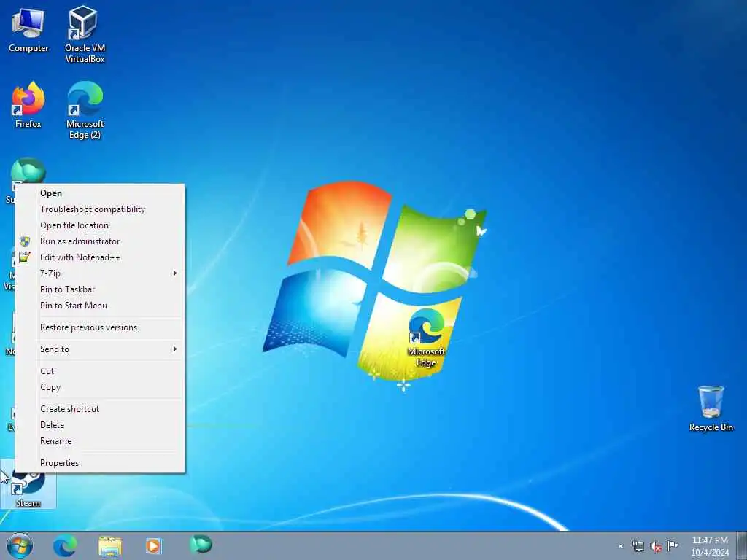Open Windows Explorer from the taskbar
The image size is (747, 560).
[110, 545]
